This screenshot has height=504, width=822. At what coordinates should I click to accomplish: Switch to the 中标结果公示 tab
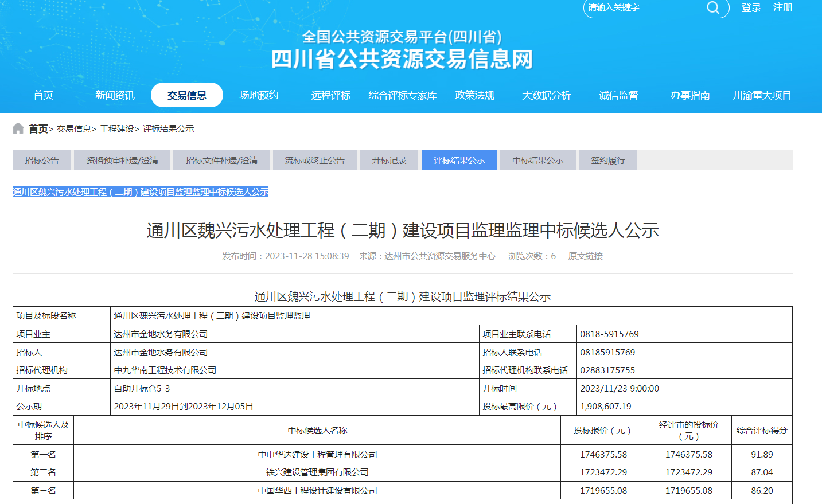coord(537,160)
